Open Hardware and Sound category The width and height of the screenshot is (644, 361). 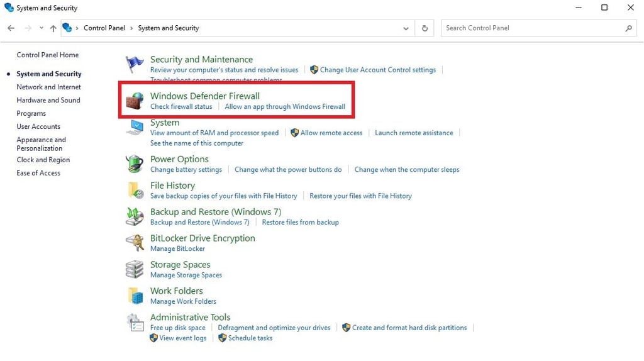48,100
